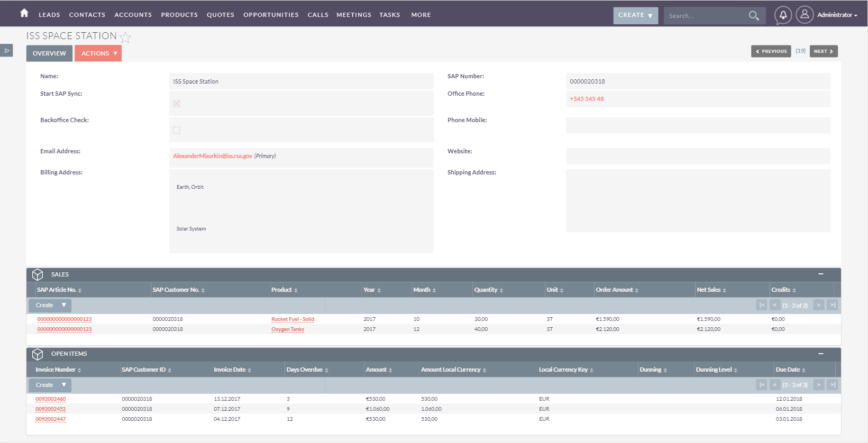The image size is (868, 443).
Task: Open invoice 0092002447
Action: (x=51, y=419)
